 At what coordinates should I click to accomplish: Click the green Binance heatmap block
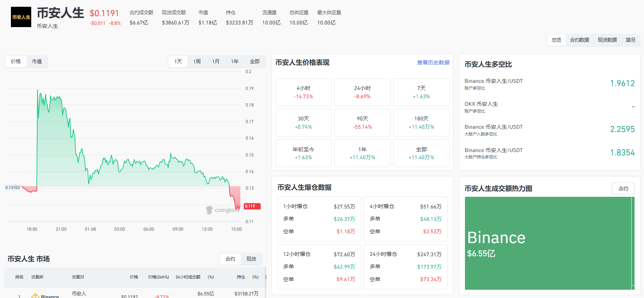(x=548, y=243)
